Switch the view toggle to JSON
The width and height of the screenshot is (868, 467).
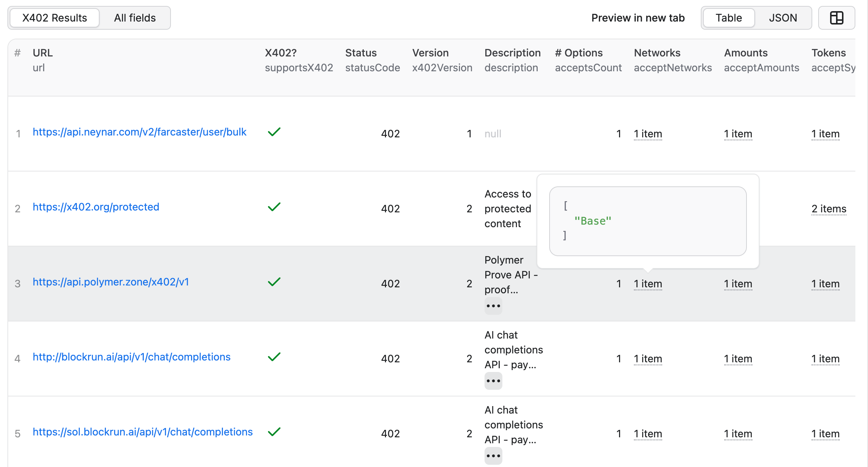[x=783, y=17]
